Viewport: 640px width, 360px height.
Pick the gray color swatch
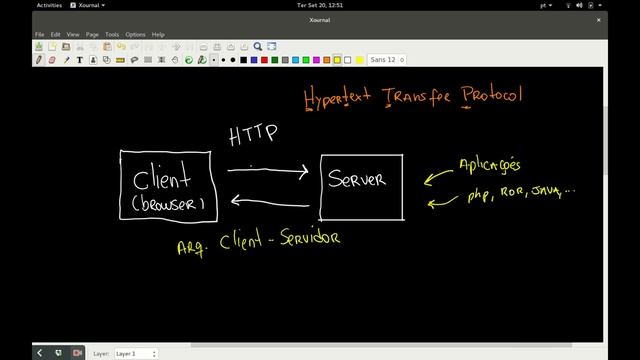click(x=285, y=60)
